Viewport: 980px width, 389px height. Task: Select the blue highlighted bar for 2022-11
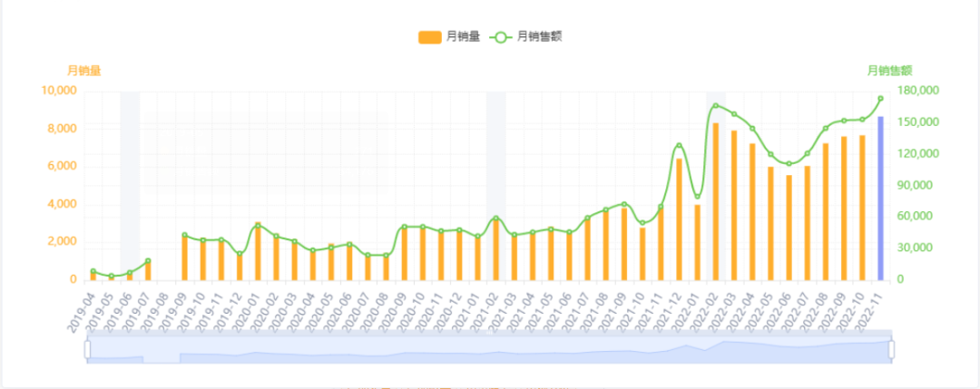click(880, 198)
